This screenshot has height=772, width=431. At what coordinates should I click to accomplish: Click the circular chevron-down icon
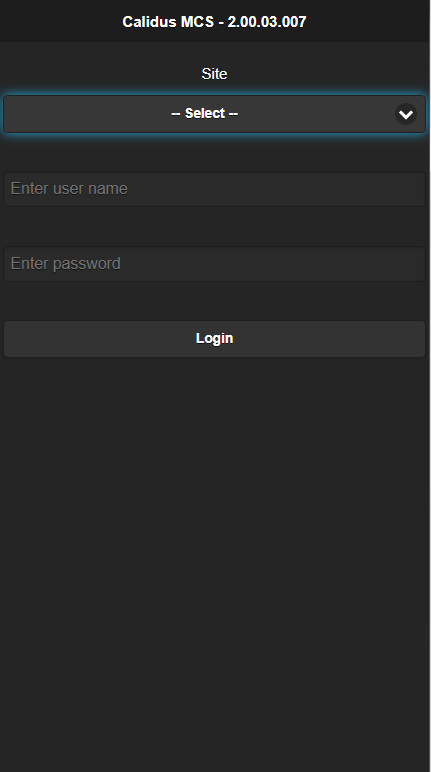(x=406, y=114)
